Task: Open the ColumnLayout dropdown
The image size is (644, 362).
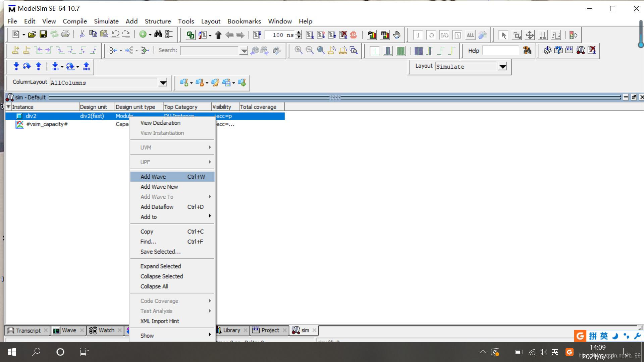Action: 163,83
